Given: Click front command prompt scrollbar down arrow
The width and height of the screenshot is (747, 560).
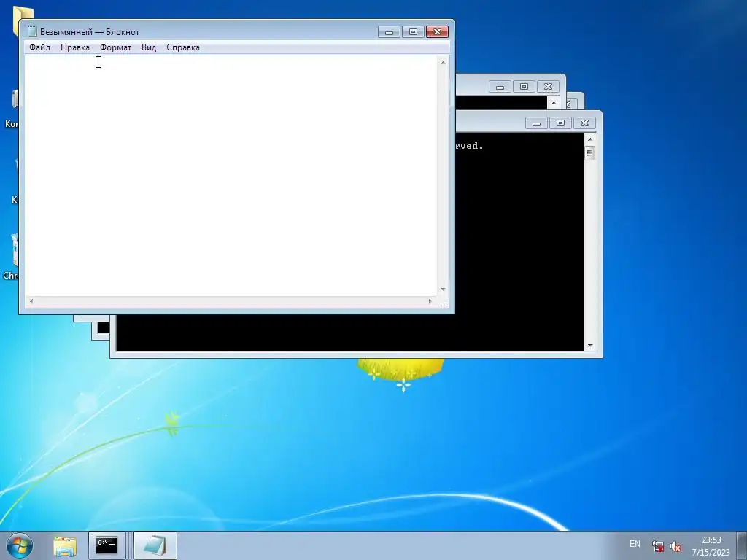Looking at the screenshot, I should tap(589, 346).
